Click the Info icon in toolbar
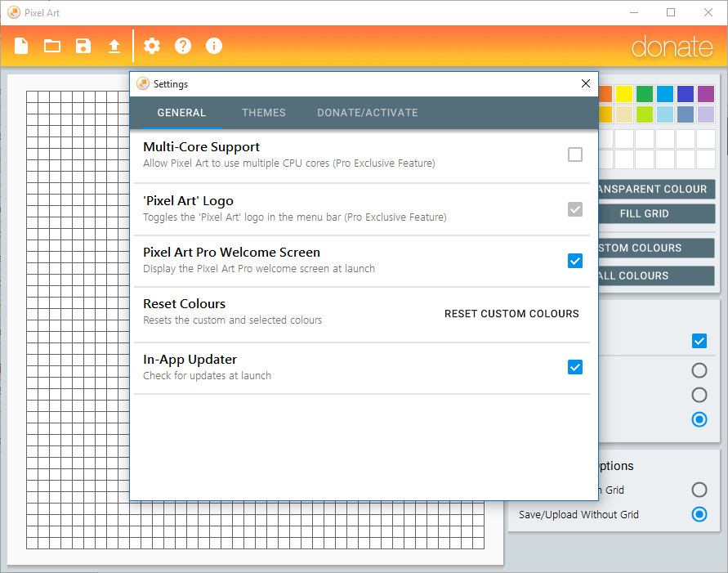This screenshot has height=573, width=728. click(x=214, y=46)
